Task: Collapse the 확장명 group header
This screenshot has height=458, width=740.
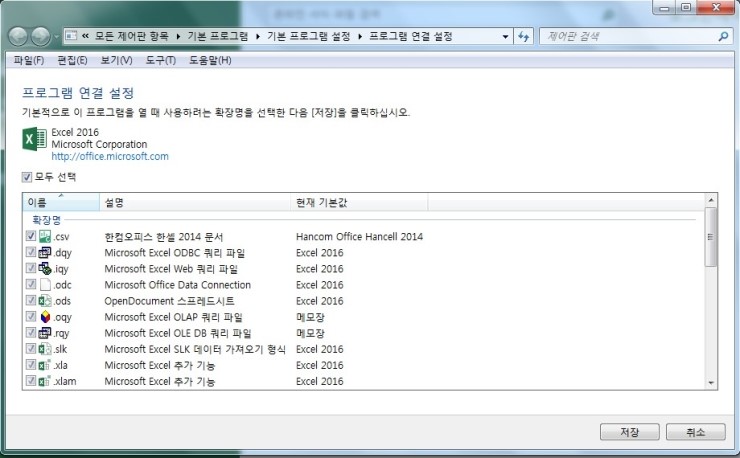Action: coord(46,220)
